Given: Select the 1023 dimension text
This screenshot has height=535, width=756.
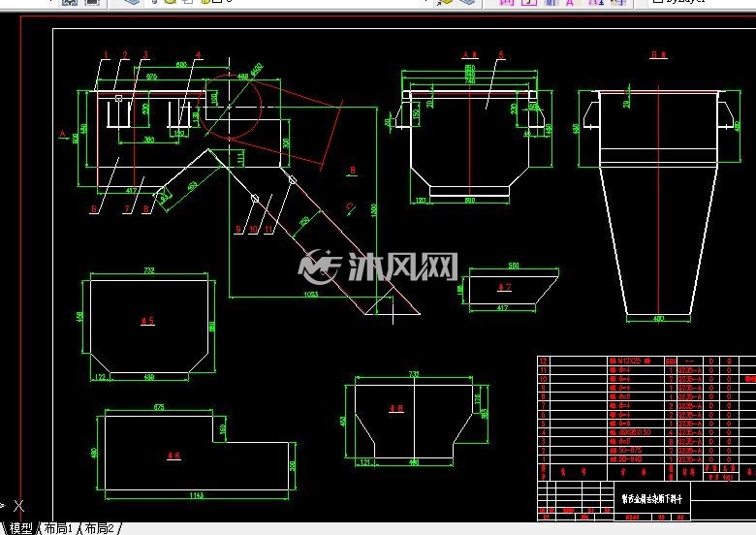Looking at the screenshot, I should point(311,294).
